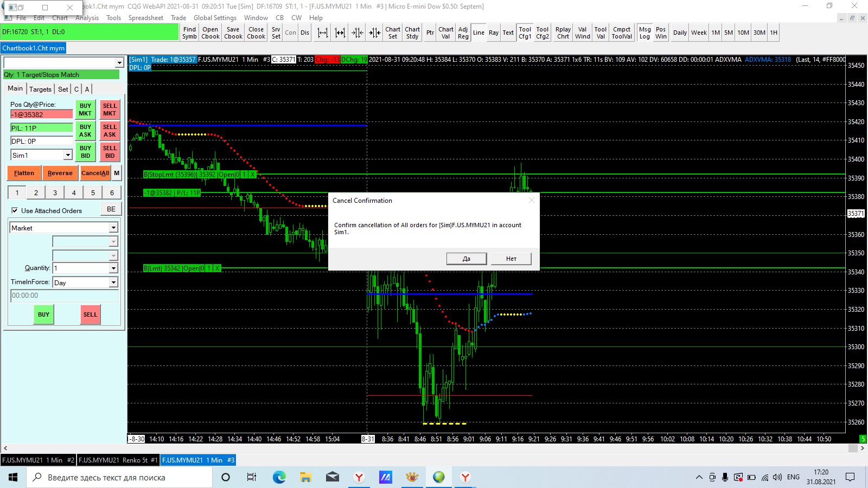This screenshot has width=868, height=488.
Task: Click Save Cbook in the toolbar
Action: point(233,33)
